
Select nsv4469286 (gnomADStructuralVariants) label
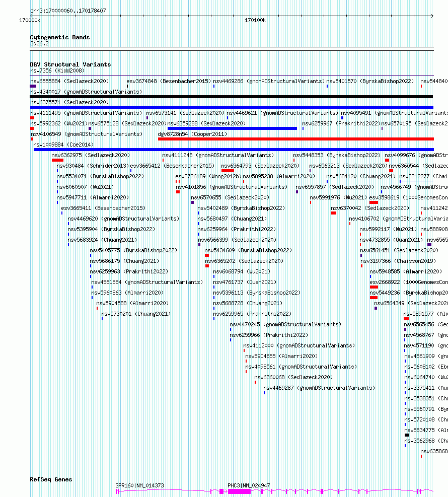(269, 81)
